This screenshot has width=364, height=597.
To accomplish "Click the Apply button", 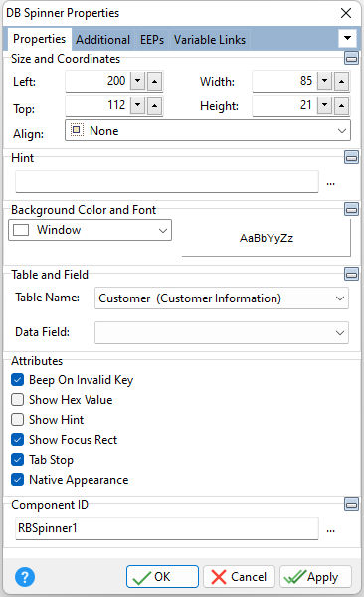I will pyautogui.click(x=315, y=577).
